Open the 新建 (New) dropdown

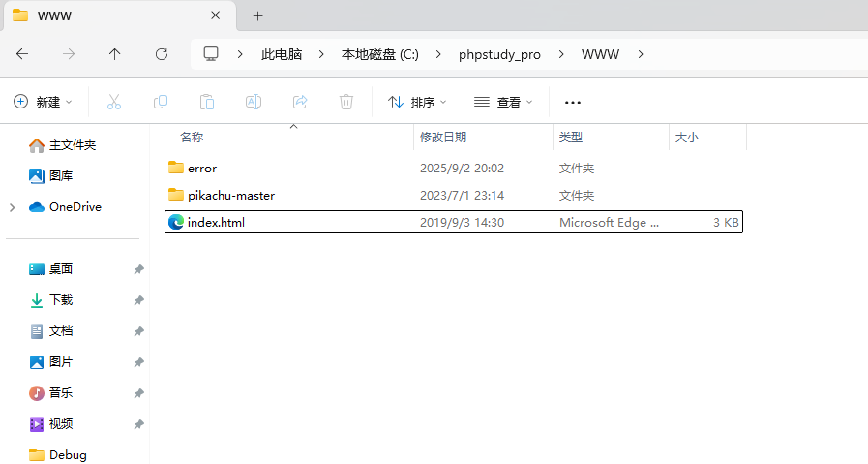tap(44, 102)
